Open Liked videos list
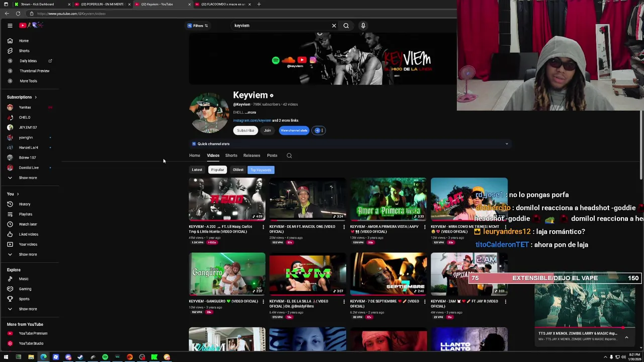This screenshot has height=362, width=644. click(x=28, y=234)
